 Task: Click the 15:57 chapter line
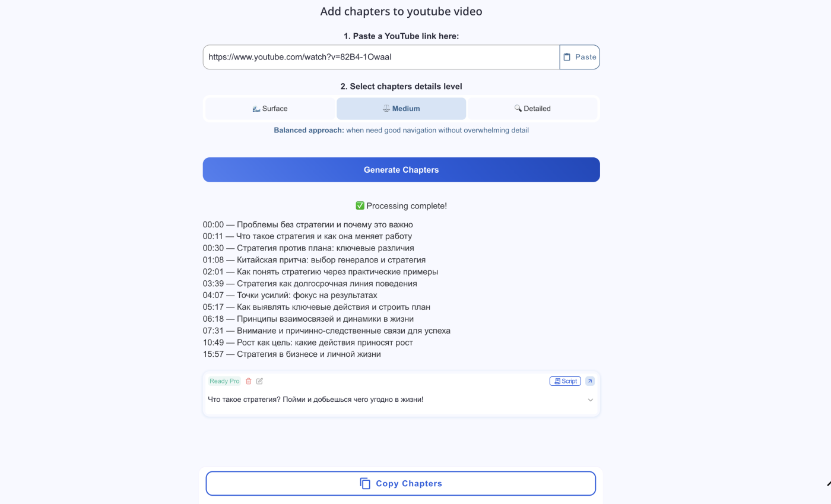point(291,354)
